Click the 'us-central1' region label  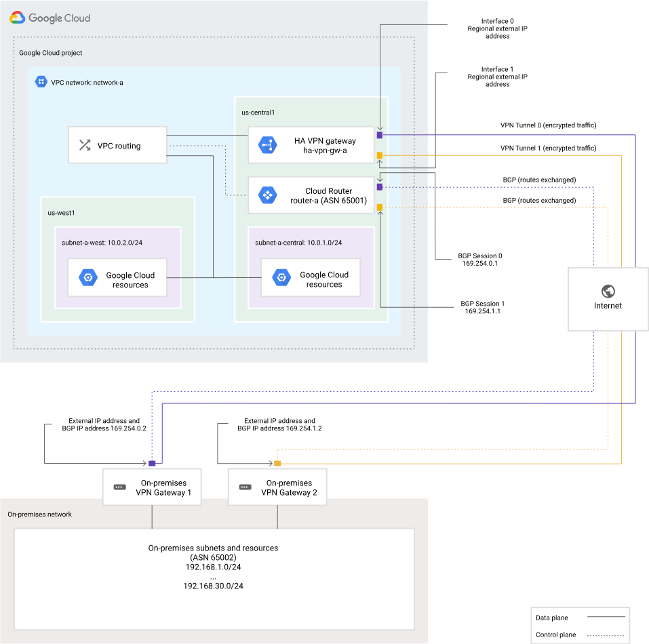[x=258, y=113]
